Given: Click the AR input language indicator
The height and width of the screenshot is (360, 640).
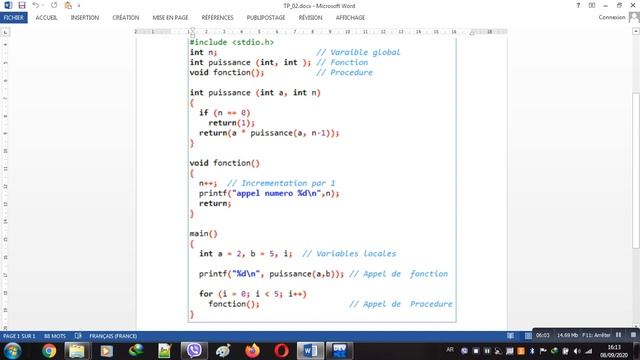Looking at the screenshot, I should (x=450, y=350).
